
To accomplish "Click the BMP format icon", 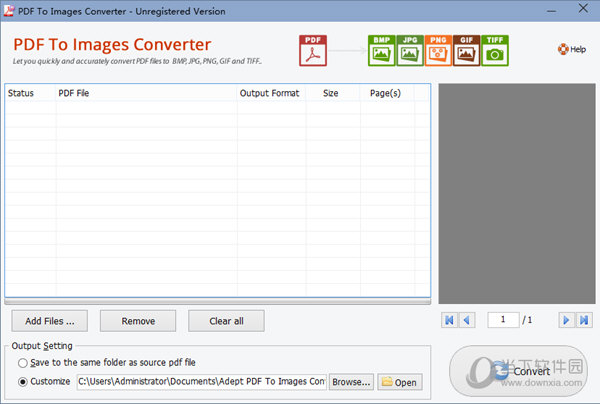I will tap(382, 50).
